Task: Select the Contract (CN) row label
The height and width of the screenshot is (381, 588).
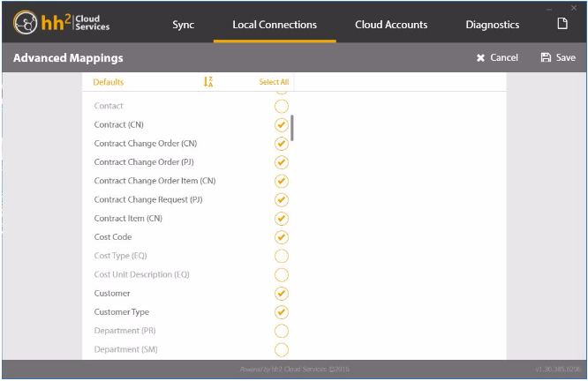Action: (119, 124)
